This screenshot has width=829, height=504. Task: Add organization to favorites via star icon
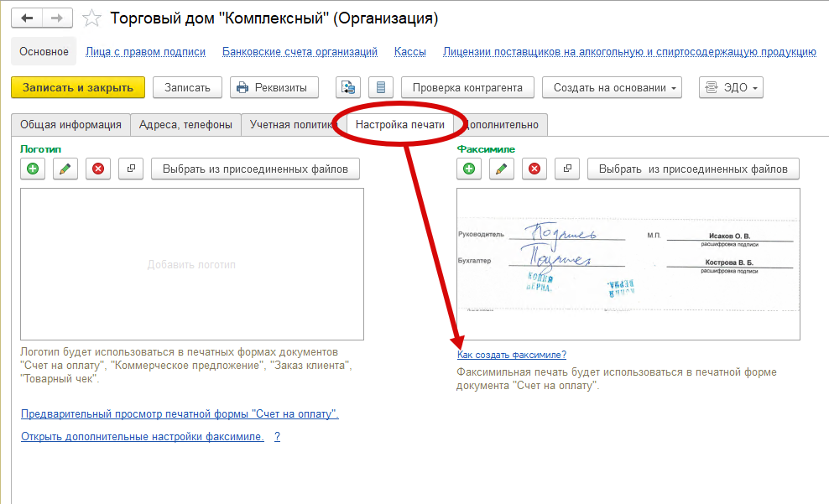click(x=91, y=17)
